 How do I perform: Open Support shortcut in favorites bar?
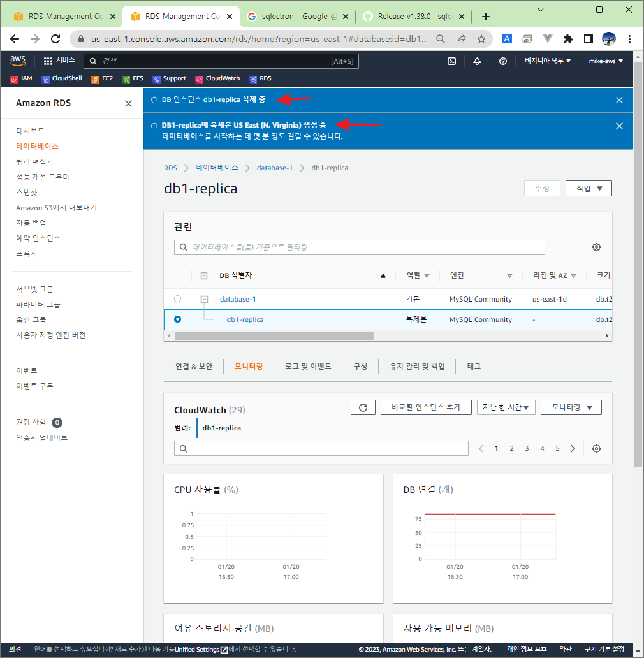point(169,78)
